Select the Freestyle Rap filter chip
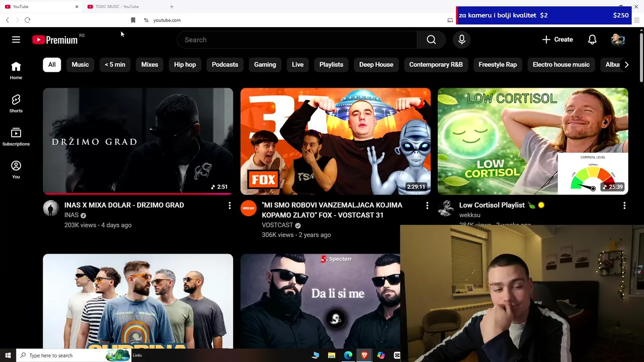The height and width of the screenshot is (362, 644). 498,64
